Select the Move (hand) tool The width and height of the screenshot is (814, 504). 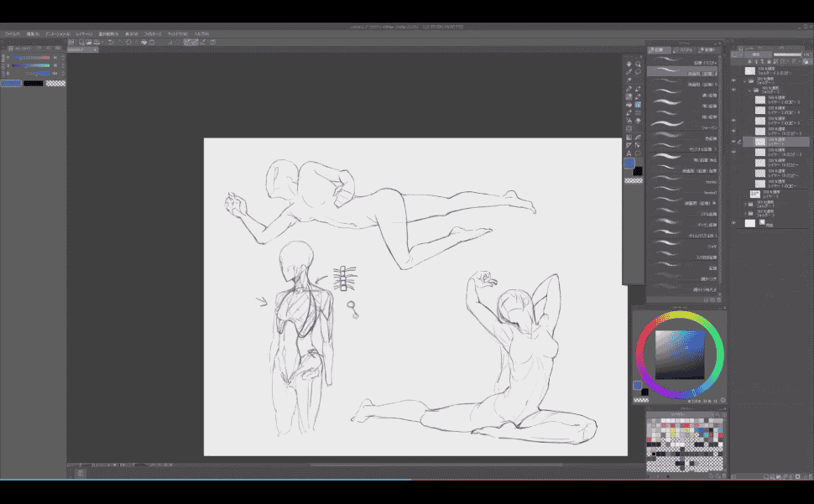(629, 64)
